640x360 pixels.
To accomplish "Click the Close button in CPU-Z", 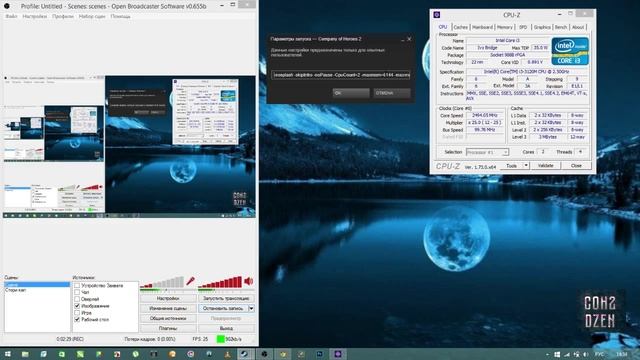I will pos(576,166).
